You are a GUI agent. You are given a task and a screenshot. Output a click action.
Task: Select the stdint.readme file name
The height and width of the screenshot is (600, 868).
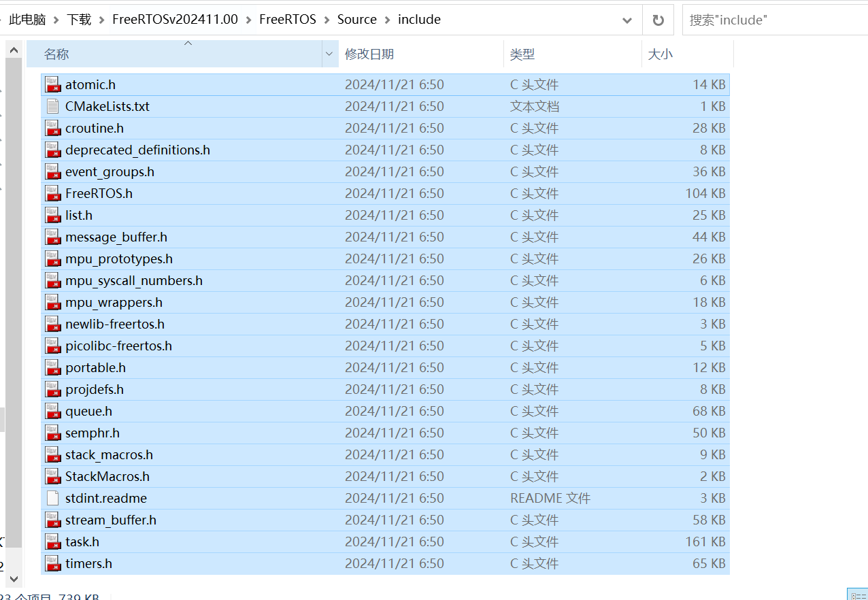(106, 498)
